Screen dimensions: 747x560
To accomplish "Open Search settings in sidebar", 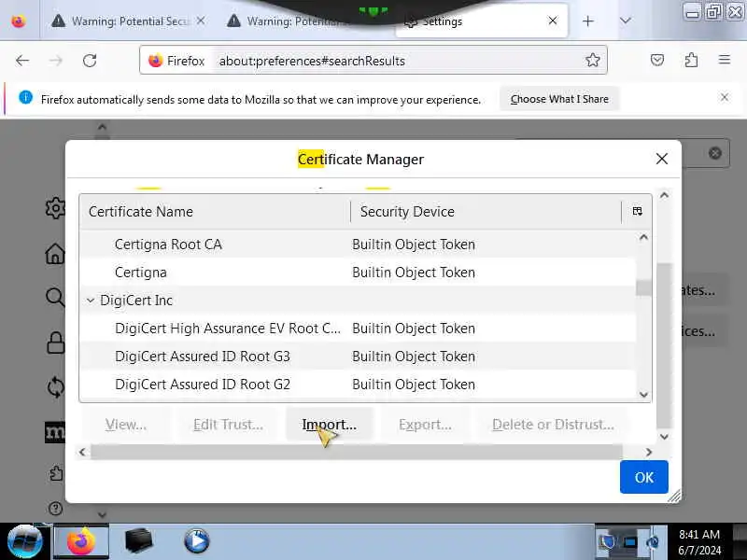I will [55, 297].
